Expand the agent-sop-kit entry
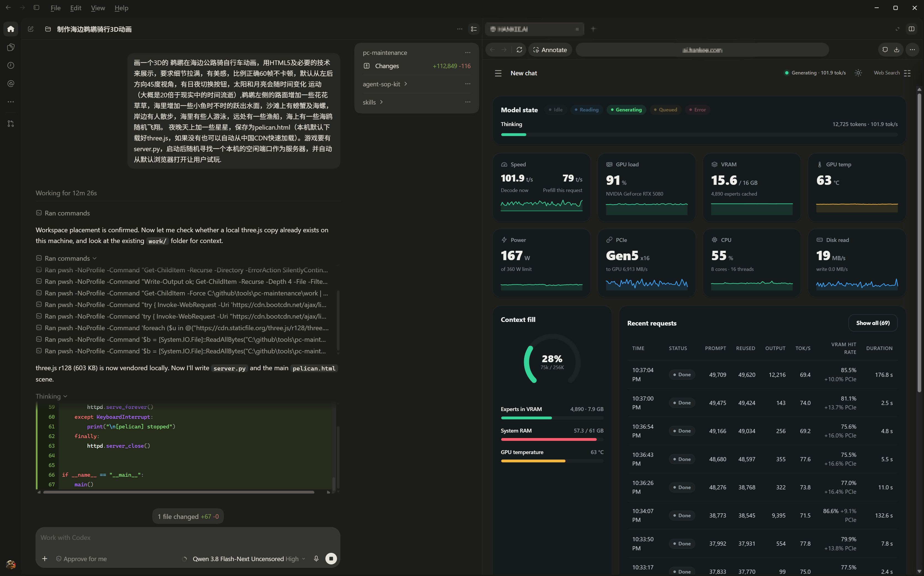Viewport: 924px width, 576px height. [x=385, y=84]
